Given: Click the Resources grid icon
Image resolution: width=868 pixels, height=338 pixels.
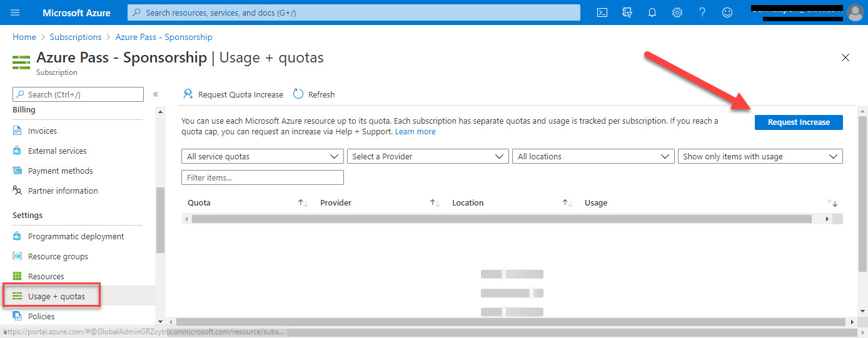Looking at the screenshot, I should pyautogui.click(x=18, y=276).
